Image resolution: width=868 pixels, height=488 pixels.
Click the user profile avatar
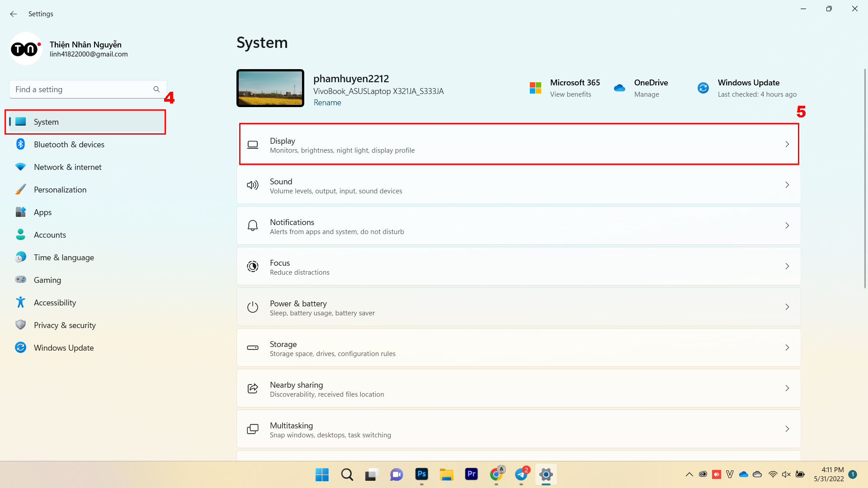coord(26,48)
